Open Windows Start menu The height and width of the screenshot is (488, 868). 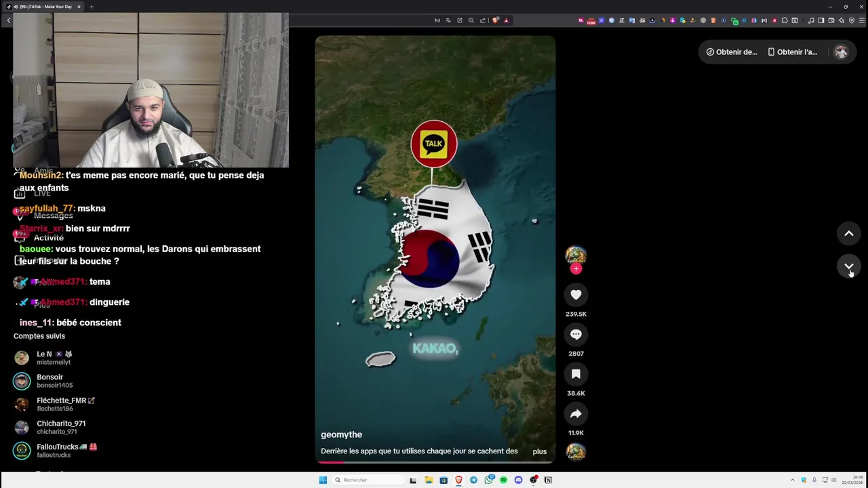pos(323,480)
